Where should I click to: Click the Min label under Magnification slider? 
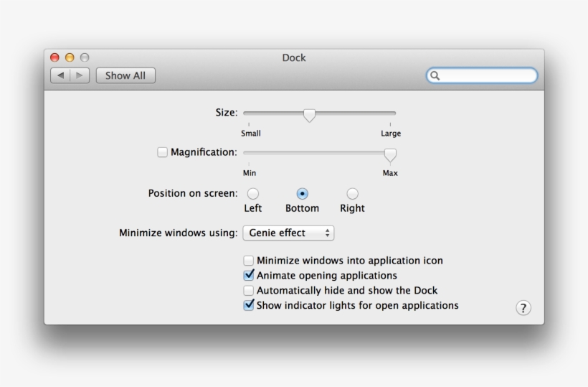pos(250,173)
